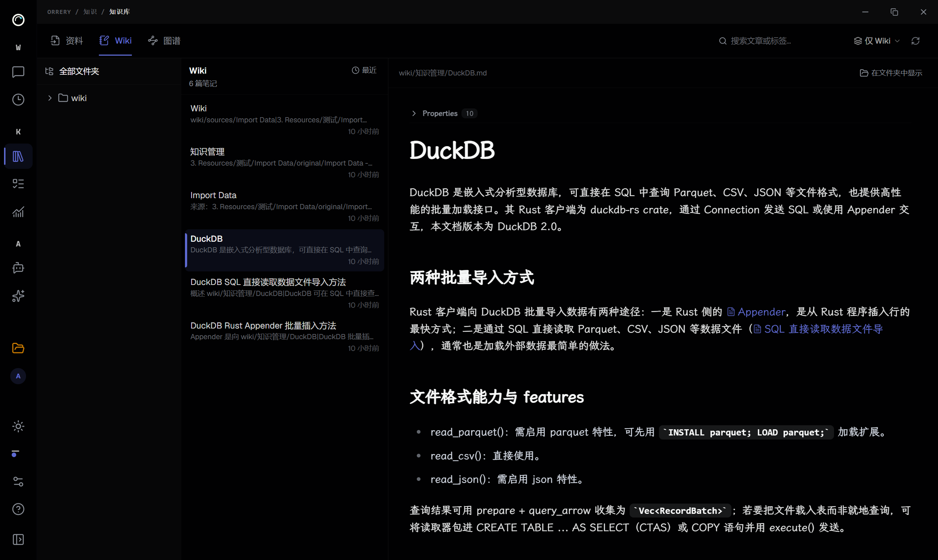Open the help question mark icon

tap(18, 509)
